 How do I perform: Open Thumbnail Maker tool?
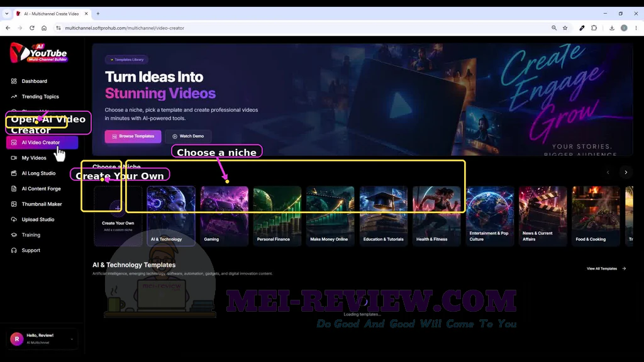click(x=42, y=204)
